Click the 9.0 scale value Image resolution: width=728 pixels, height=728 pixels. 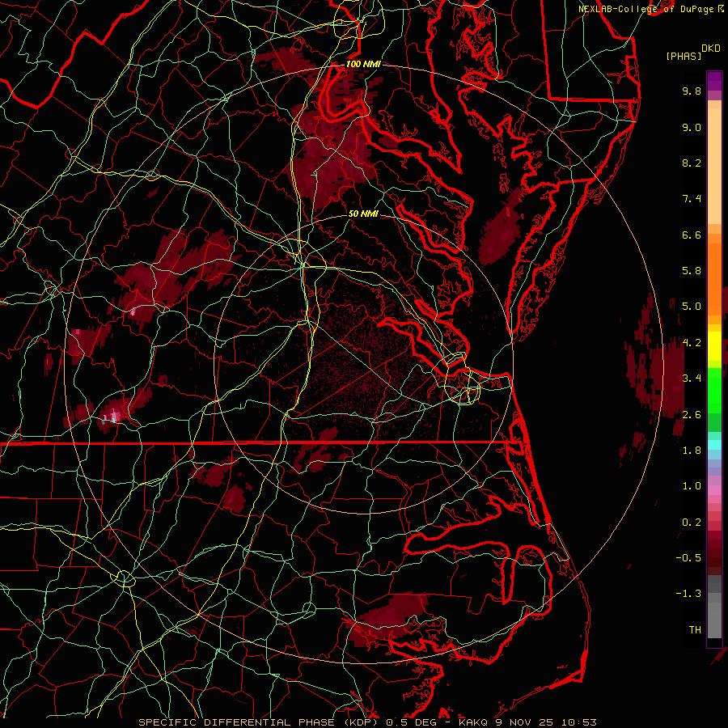point(692,127)
